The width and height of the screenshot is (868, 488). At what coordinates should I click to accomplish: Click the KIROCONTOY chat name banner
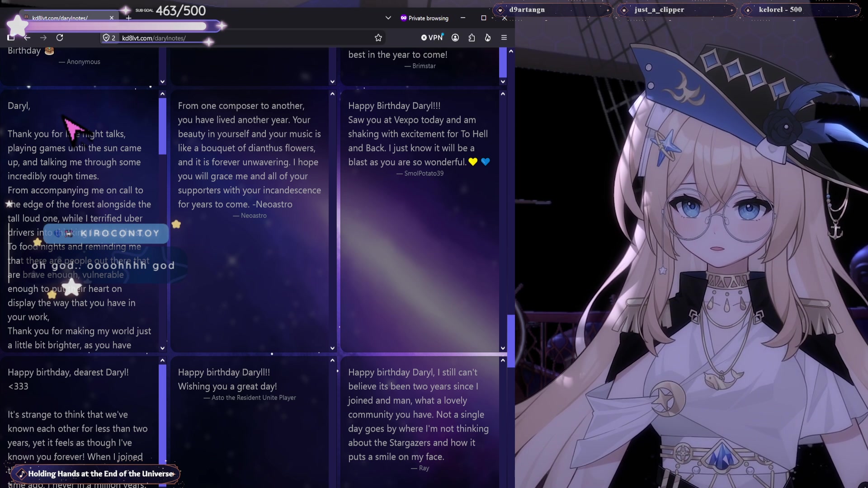pos(106,233)
